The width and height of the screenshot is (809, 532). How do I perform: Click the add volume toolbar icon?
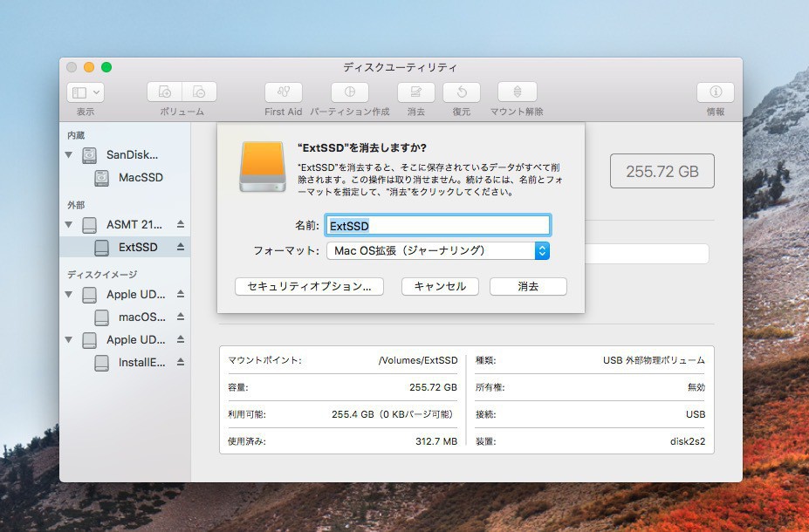point(165,92)
